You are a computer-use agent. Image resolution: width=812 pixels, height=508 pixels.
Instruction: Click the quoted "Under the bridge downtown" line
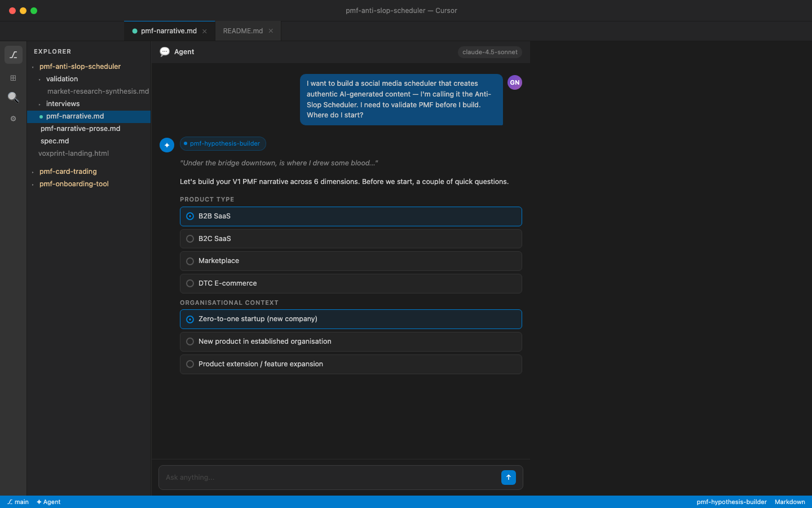point(279,163)
